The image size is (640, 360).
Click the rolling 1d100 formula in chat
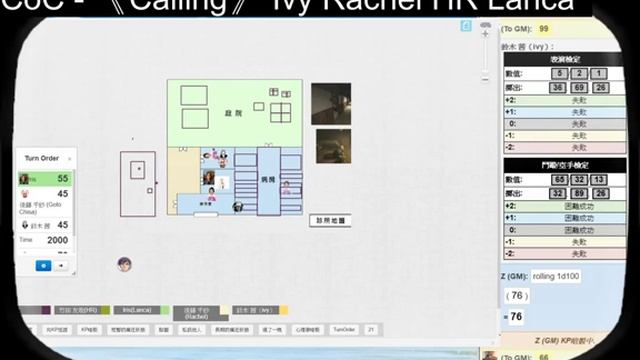556,276
